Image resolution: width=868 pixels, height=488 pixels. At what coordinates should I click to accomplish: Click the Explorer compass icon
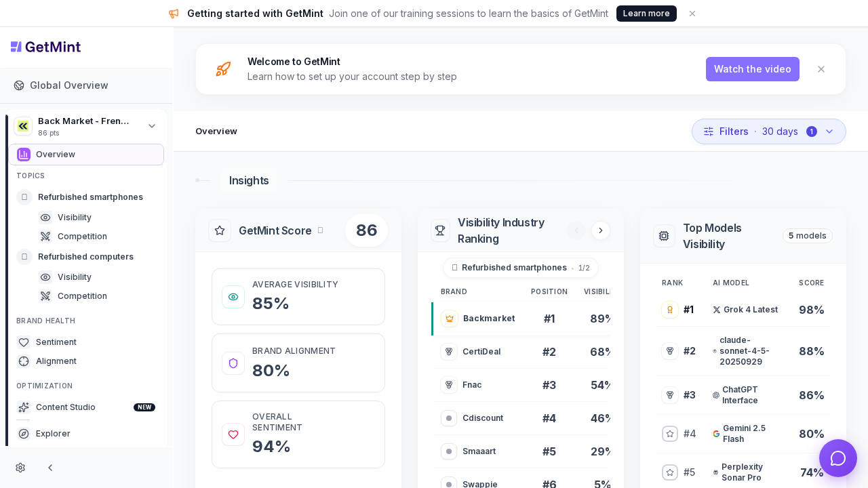pos(24,434)
